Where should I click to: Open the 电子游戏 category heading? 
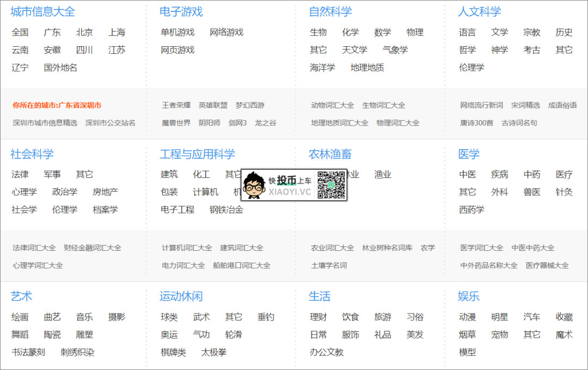pos(181,11)
